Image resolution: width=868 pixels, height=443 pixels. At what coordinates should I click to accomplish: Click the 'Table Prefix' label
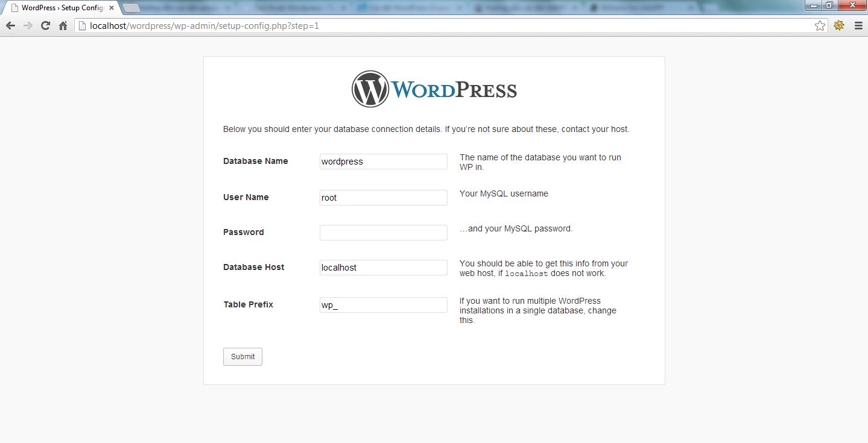[x=249, y=304]
